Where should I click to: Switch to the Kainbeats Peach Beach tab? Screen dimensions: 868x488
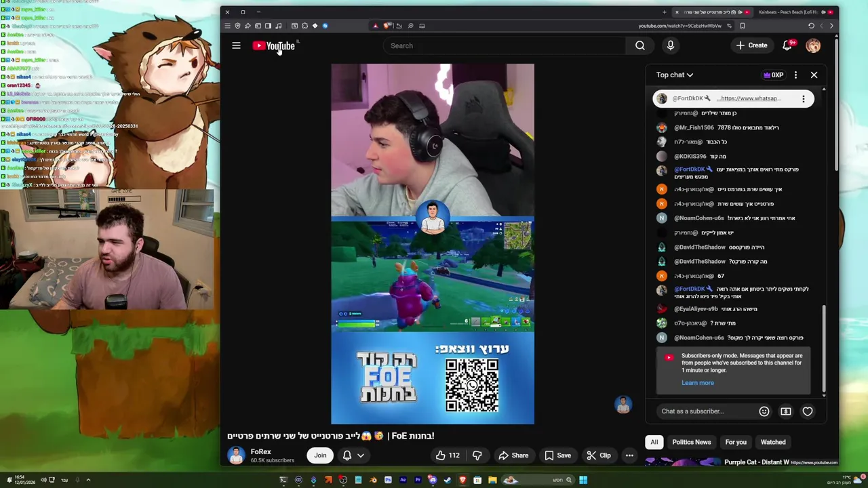click(797, 12)
